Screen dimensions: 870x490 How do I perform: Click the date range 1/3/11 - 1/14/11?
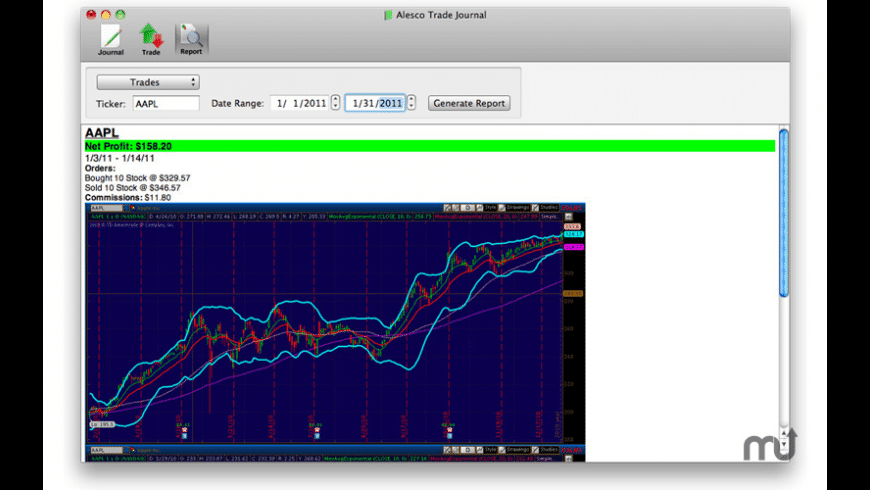point(120,158)
